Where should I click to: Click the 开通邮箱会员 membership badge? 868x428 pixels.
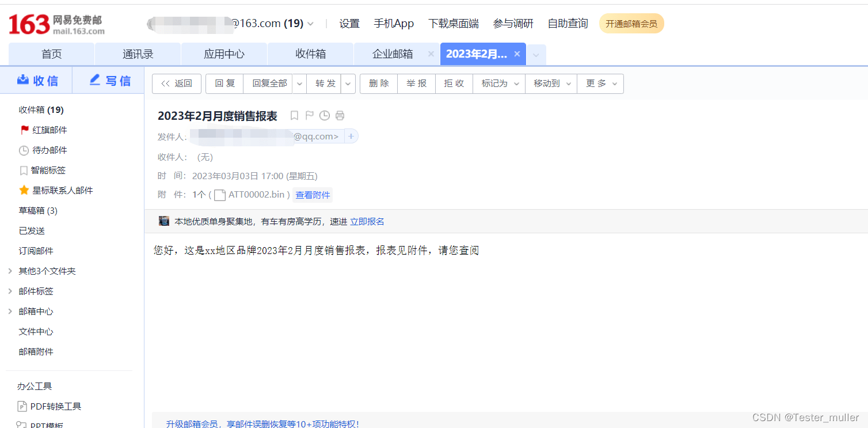pos(631,24)
